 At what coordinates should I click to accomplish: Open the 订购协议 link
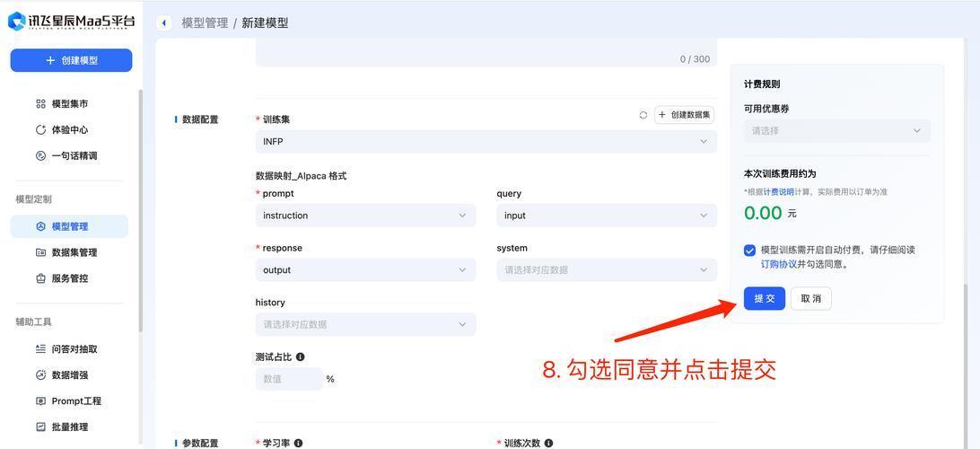pyautogui.click(x=778, y=265)
